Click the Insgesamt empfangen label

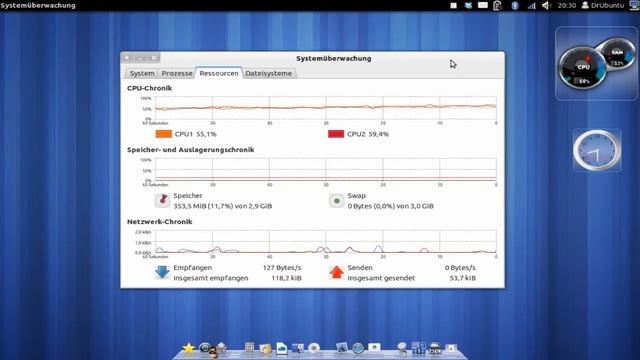pos(211,278)
